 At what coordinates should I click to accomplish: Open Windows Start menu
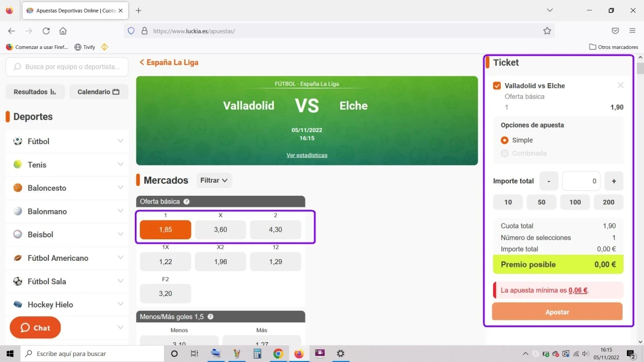10,353
